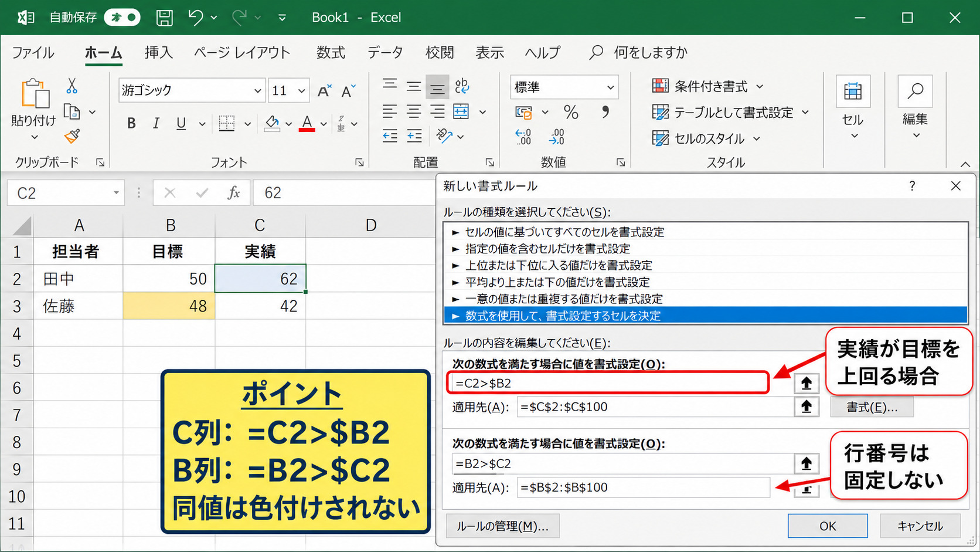Expand the セル group dropdown
Image resolution: width=980 pixels, height=552 pixels.
[854, 136]
